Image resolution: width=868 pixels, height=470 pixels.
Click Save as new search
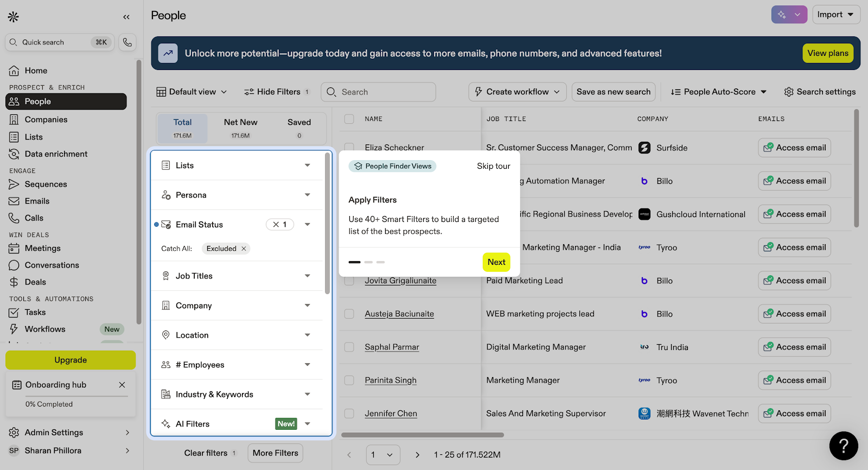coord(614,92)
